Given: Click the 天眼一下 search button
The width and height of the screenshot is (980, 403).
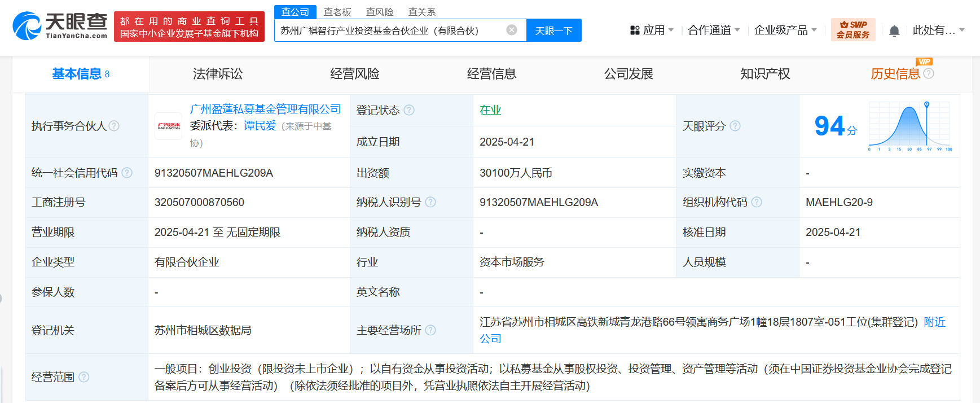Looking at the screenshot, I should point(554,30).
